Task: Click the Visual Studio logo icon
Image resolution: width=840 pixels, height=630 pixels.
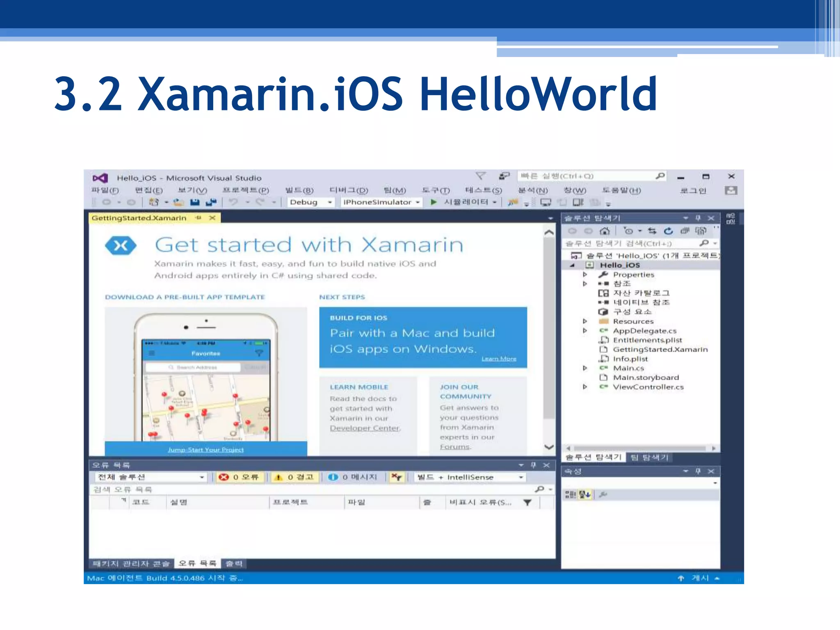Action: [x=100, y=178]
